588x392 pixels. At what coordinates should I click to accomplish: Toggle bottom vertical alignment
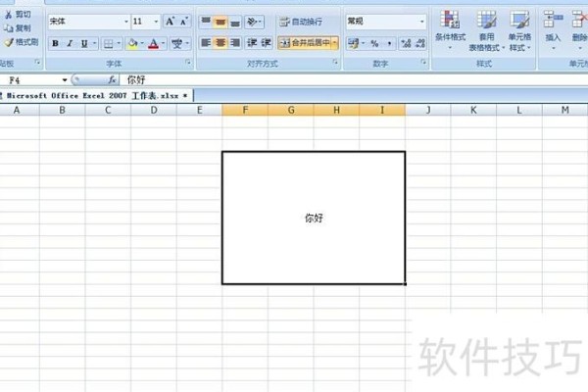click(235, 22)
